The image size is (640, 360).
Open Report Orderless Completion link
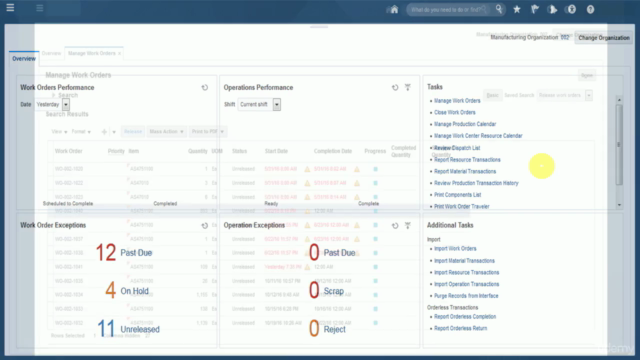(465, 317)
